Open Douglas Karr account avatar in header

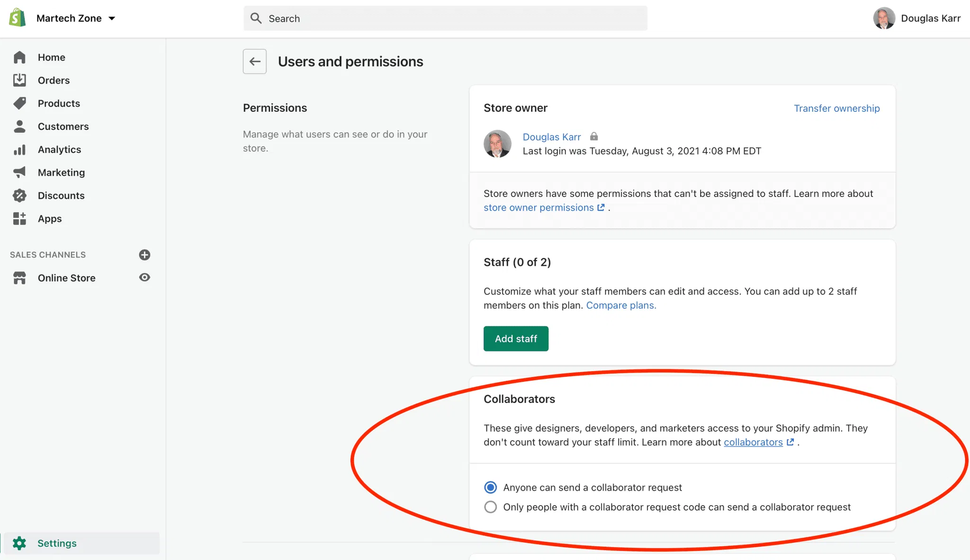[x=884, y=18]
